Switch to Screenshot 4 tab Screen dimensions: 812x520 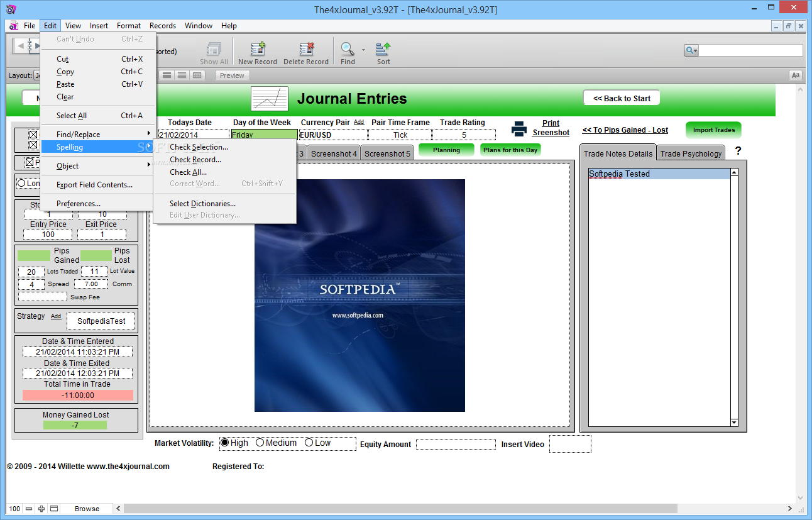pos(334,153)
